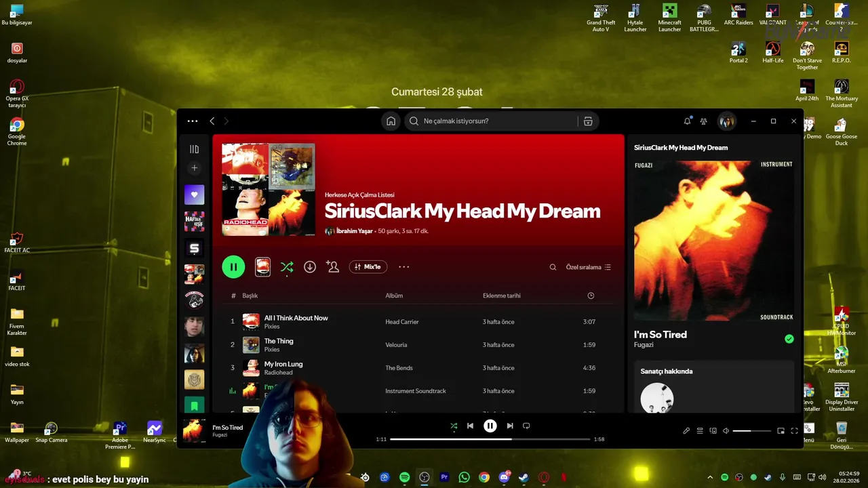Toggle the saved green checkmark for I'm So Tired
868x488 pixels.
[x=789, y=339]
